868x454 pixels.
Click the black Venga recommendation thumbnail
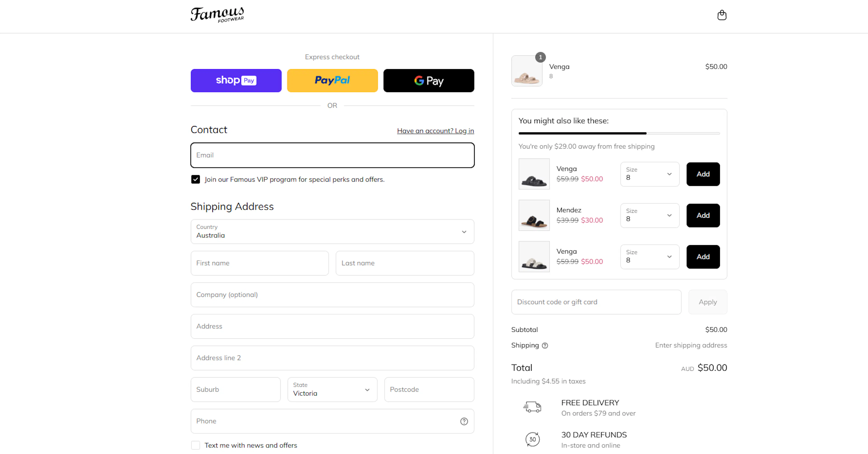point(534,174)
